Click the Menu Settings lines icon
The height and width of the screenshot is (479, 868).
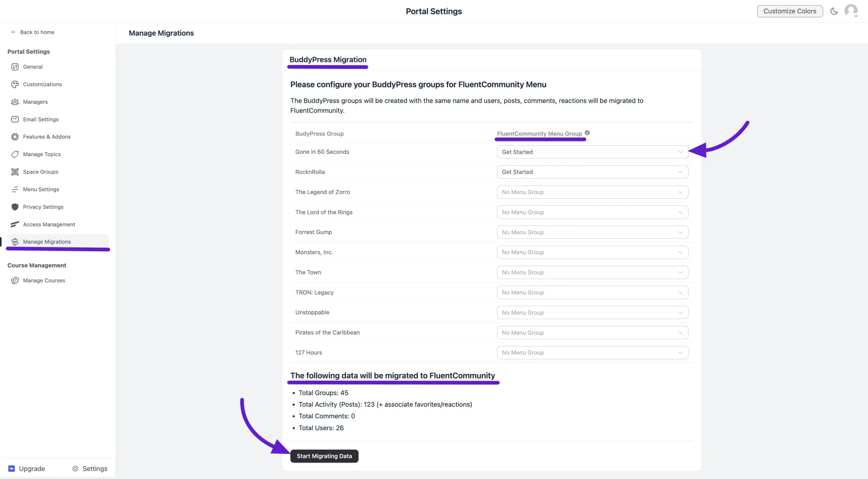coord(15,189)
